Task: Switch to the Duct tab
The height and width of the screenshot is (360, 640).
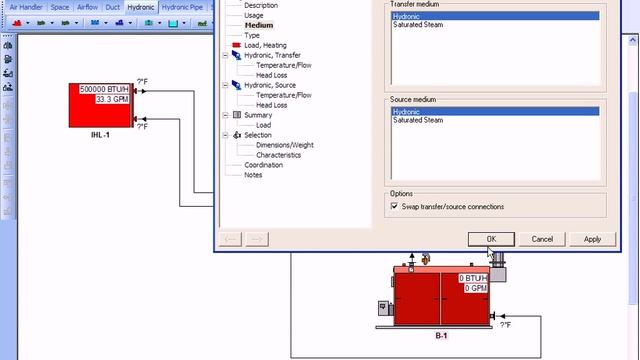Action: 112,7
